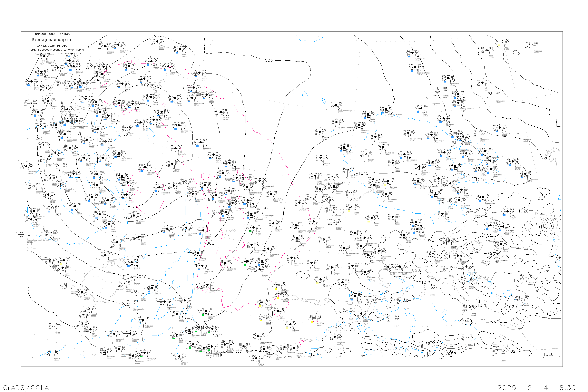
Task: Click the Тура 24507 station circle
Action: (502, 42)
